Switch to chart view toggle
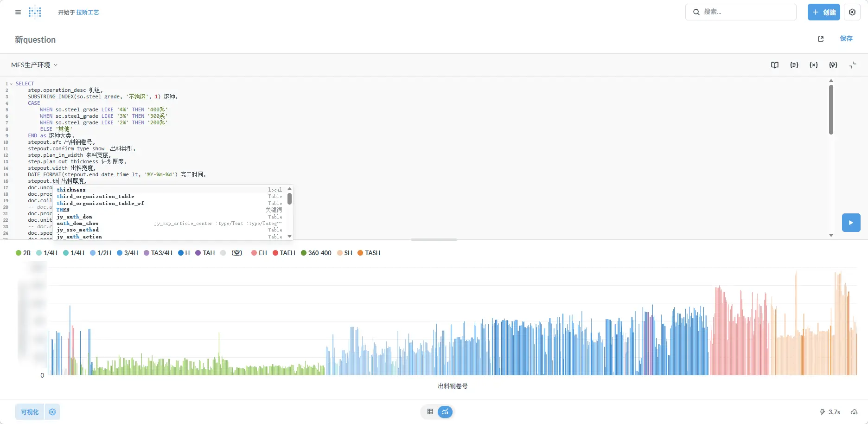This screenshot has width=868, height=424. coord(445,411)
